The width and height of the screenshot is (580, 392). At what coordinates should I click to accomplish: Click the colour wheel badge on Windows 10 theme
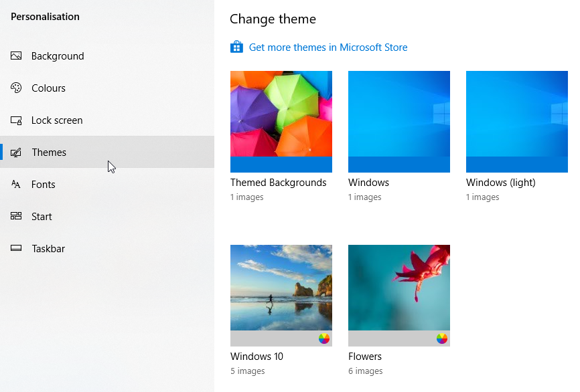coord(324,339)
